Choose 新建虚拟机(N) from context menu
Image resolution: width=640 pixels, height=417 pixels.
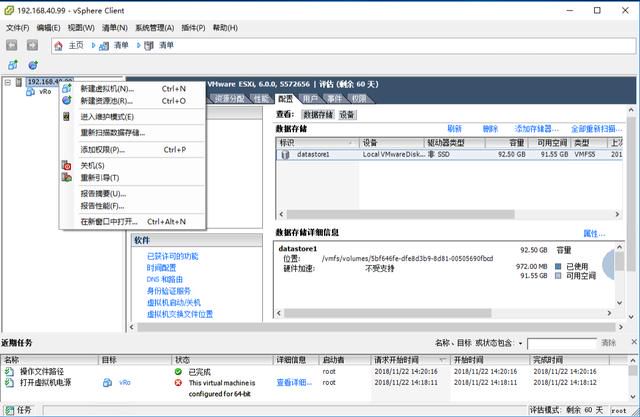point(133,89)
